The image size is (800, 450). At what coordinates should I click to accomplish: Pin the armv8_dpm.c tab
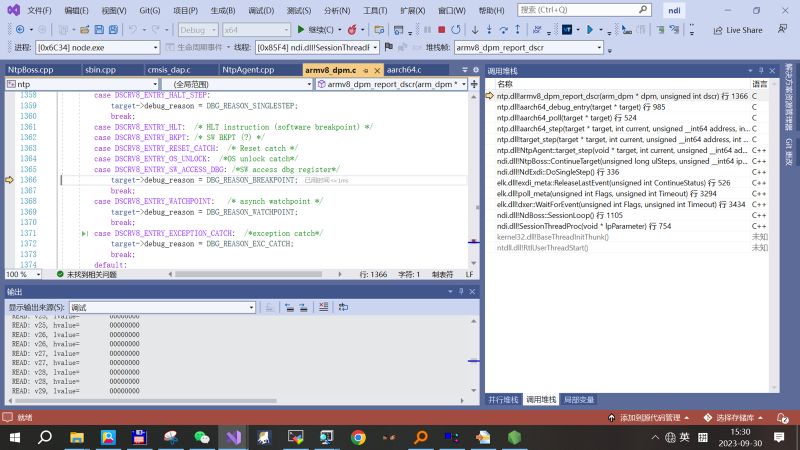pyautogui.click(x=366, y=70)
